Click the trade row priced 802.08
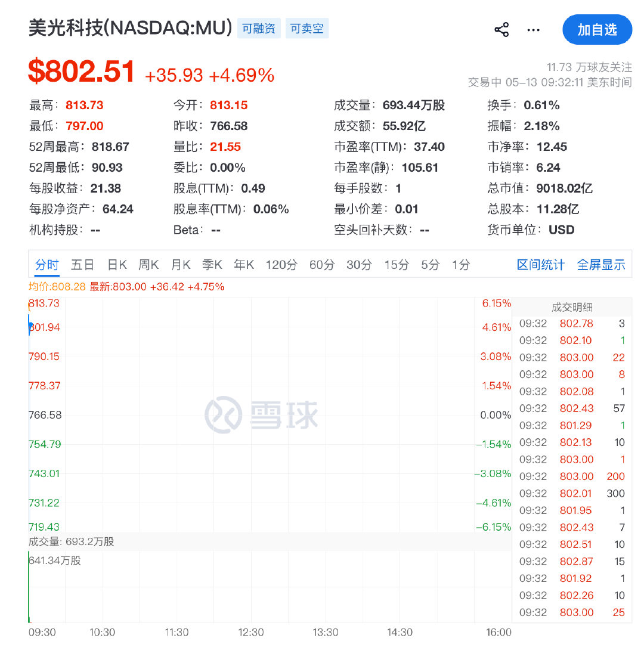The width and height of the screenshot is (644, 663). tap(572, 392)
